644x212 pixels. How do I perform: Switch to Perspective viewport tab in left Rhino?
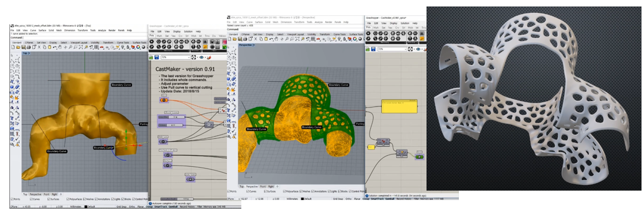[x=35, y=194]
